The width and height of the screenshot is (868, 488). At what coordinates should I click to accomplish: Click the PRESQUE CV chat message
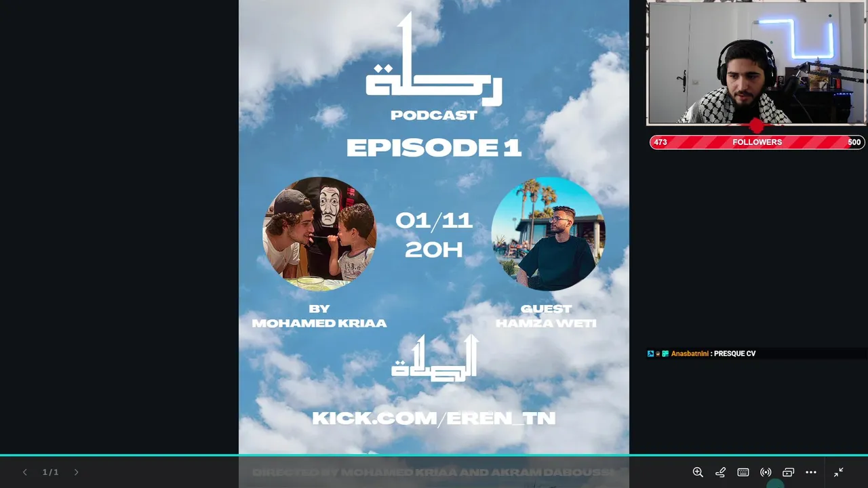point(735,354)
